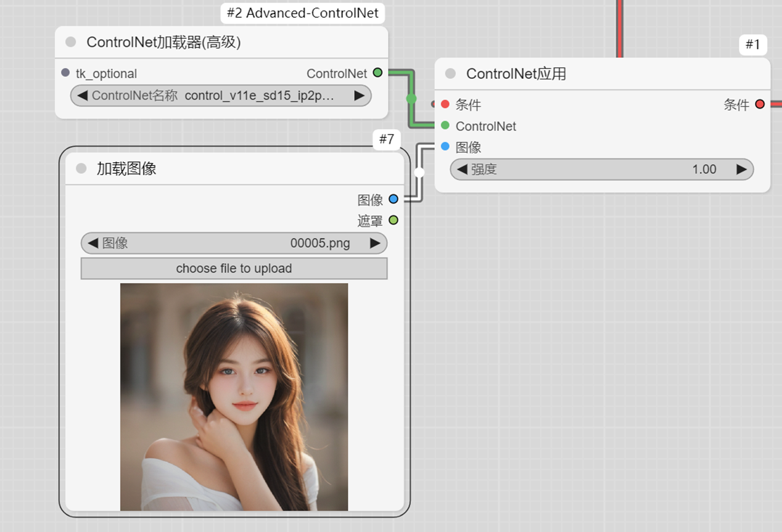This screenshot has width=782, height=532.
Task: Click the #1 node badge
Action: pyautogui.click(x=753, y=44)
